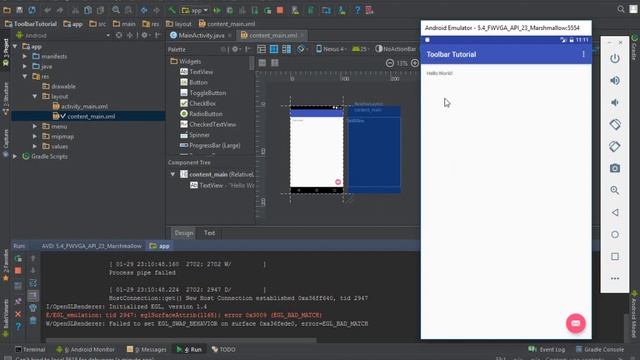
Task: Click emulator Home circle button
Action: pos(615,234)
